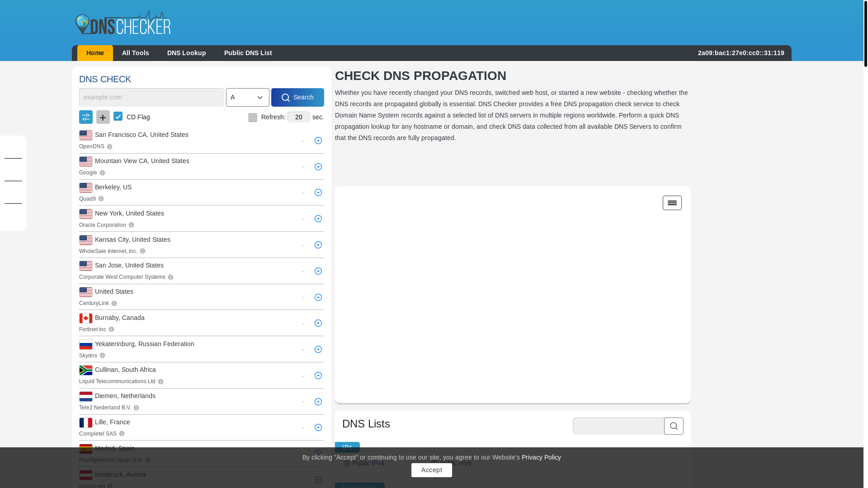This screenshot has height=488, width=868.
Task: Click map locator icon for San Francisco row
Action: coord(318,141)
